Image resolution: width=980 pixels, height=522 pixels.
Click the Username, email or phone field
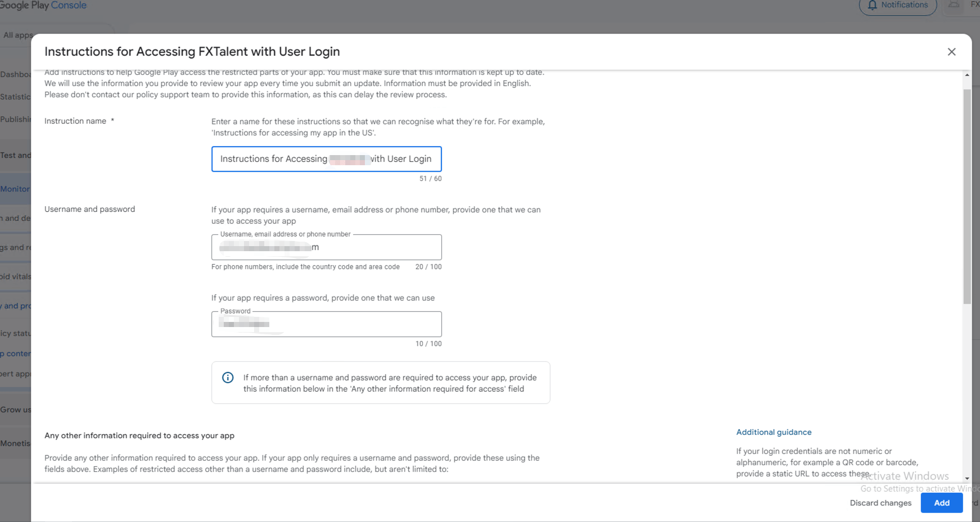point(326,247)
